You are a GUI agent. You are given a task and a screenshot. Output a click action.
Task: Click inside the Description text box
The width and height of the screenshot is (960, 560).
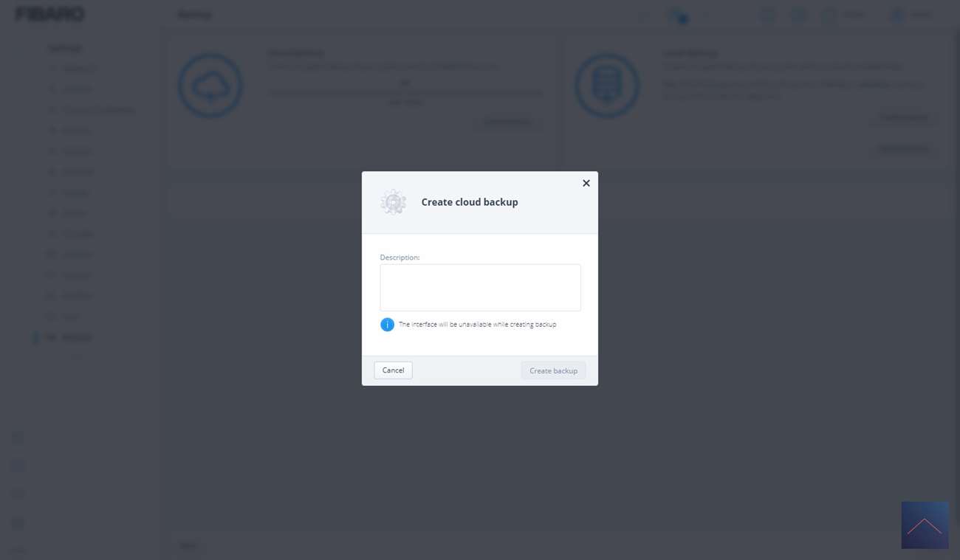[x=480, y=288]
